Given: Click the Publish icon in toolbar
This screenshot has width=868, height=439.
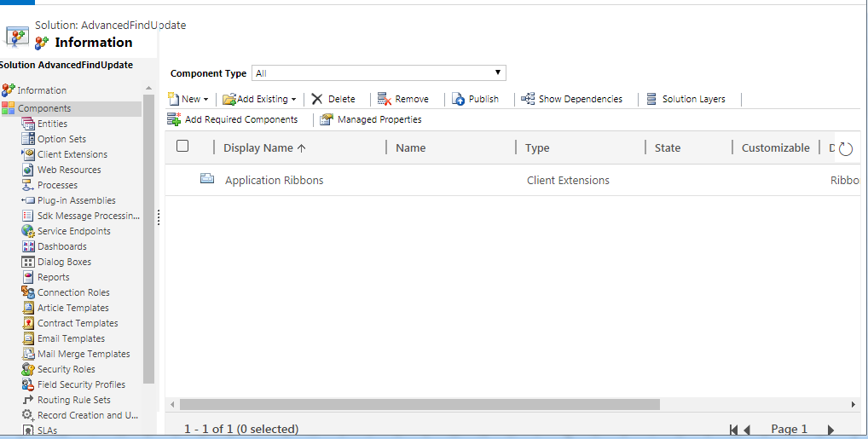Looking at the screenshot, I should pyautogui.click(x=458, y=99).
